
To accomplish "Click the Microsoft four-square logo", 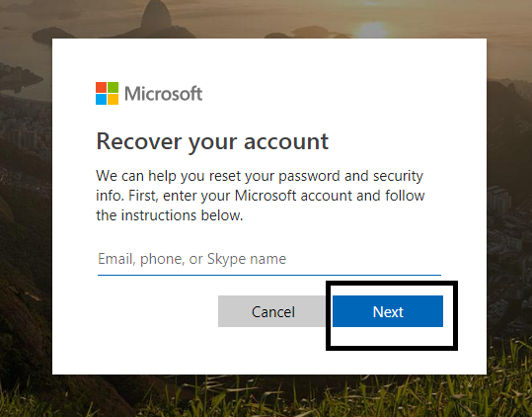I will (x=107, y=94).
